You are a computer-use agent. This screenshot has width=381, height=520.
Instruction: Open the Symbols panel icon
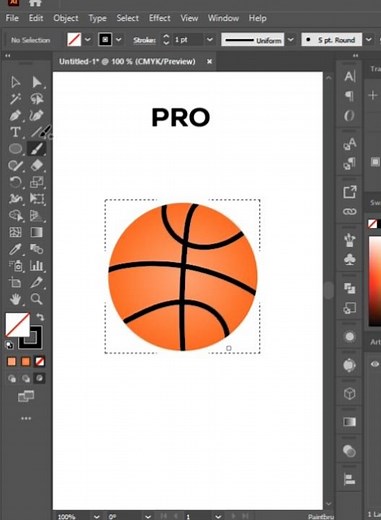(x=350, y=259)
